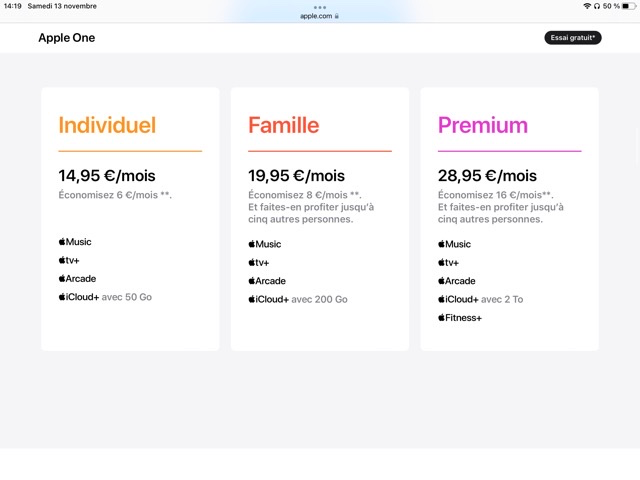The width and height of the screenshot is (640, 480).
Task: Select Apple Music logo in Premium card
Action: click(454, 244)
